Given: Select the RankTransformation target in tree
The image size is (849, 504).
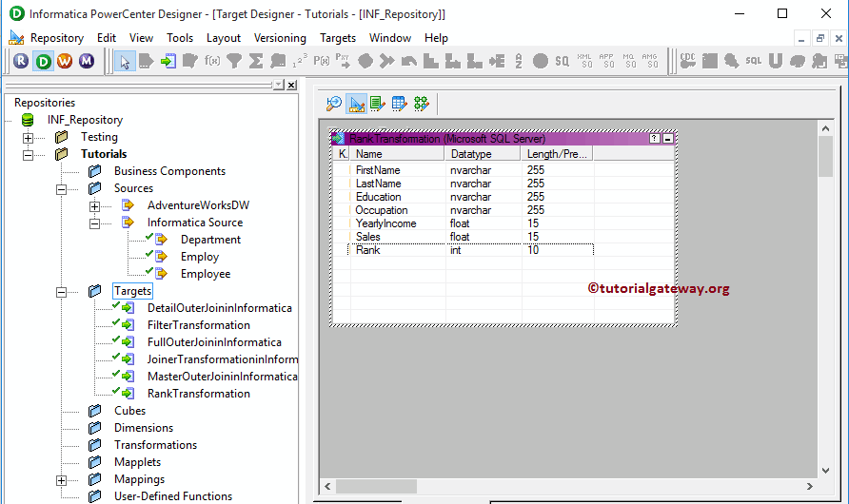Looking at the screenshot, I should tap(199, 394).
